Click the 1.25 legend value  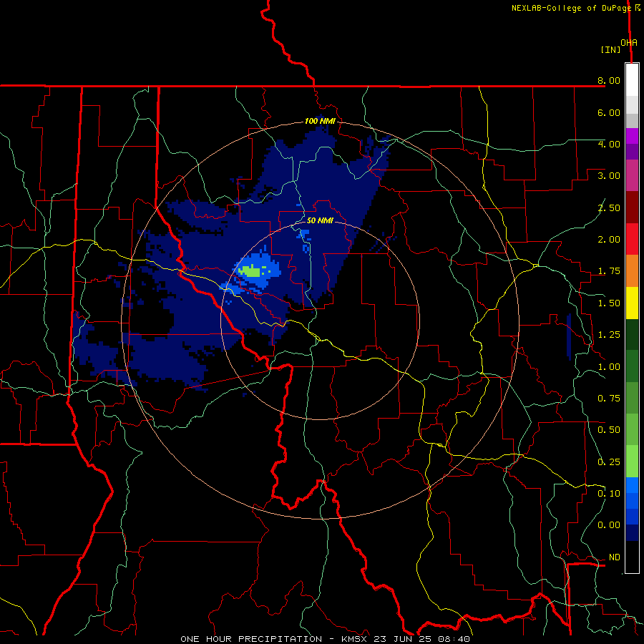[x=609, y=335]
